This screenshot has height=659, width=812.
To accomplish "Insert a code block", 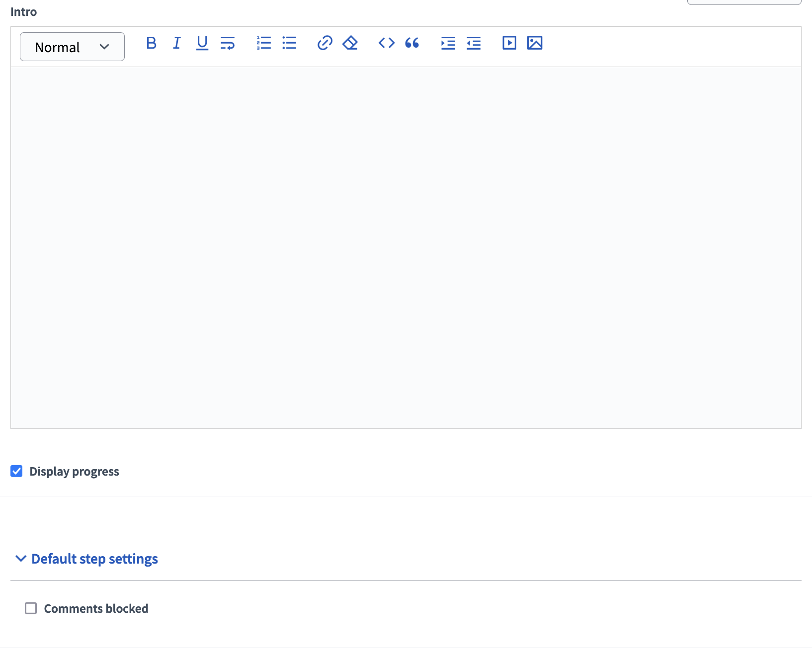I will click(x=386, y=44).
